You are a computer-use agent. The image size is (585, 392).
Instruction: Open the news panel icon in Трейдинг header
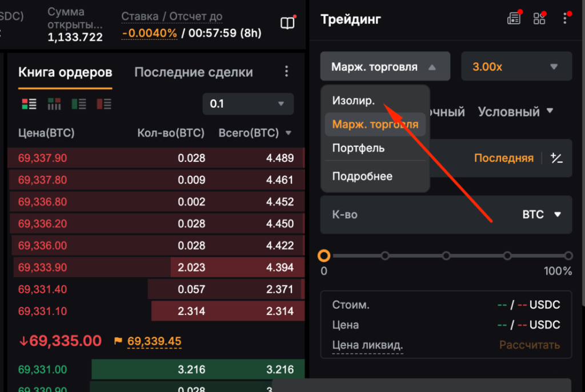[514, 19]
